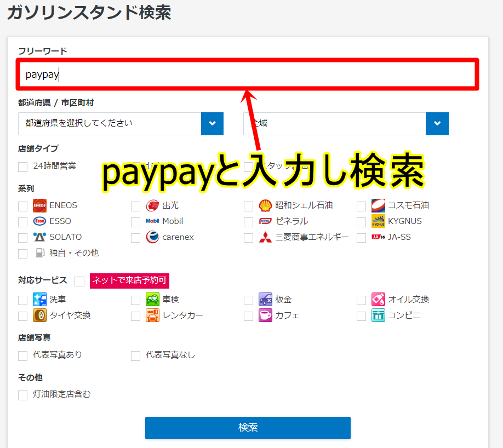Check the 板金 service checkbox
Viewport: 503px width, 448px height.
[249, 300]
